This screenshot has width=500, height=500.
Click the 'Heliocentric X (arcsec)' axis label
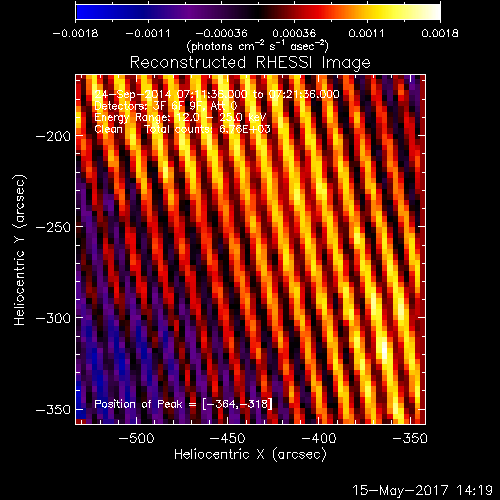pos(250,454)
